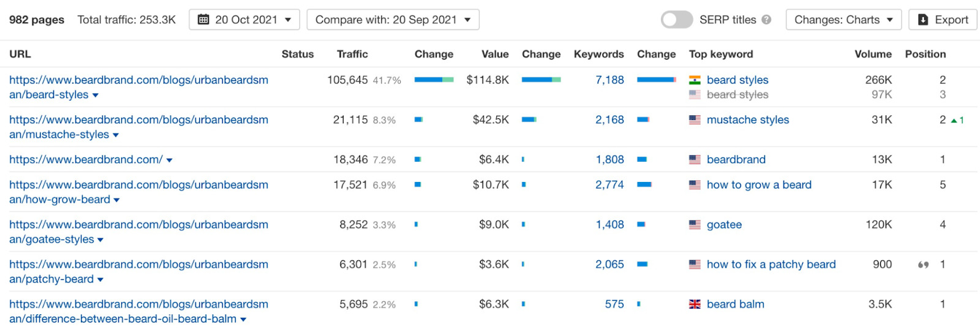The width and height of the screenshot is (980, 329).
Task: Click the featured snippet quote icon
Action: (923, 265)
